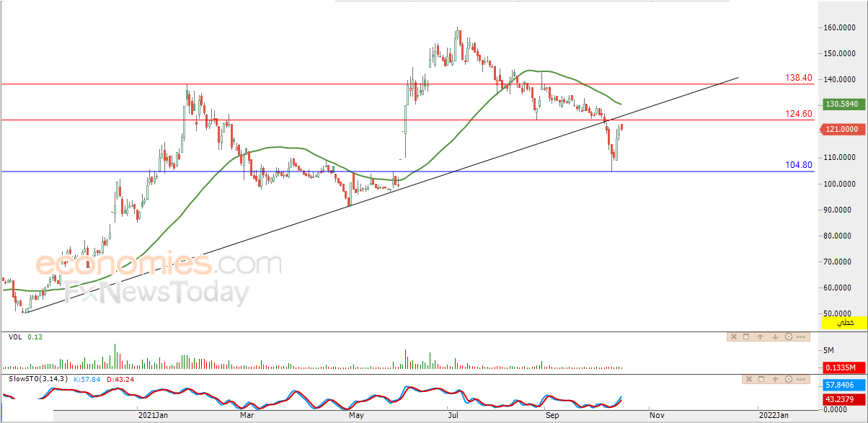Move the SlowSTO pane up
The height and width of the screenshot is (423, 868).
point(775,379)
